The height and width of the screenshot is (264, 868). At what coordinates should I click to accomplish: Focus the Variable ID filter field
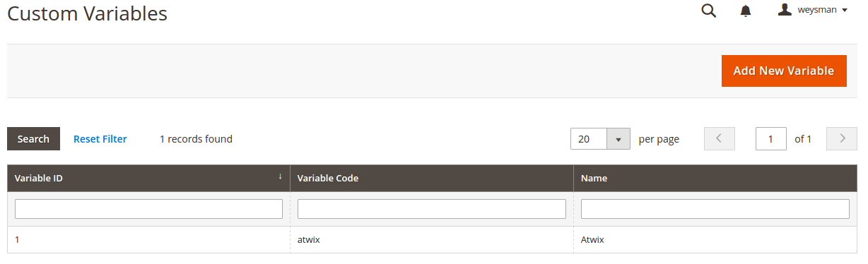(x=148, y=209)
